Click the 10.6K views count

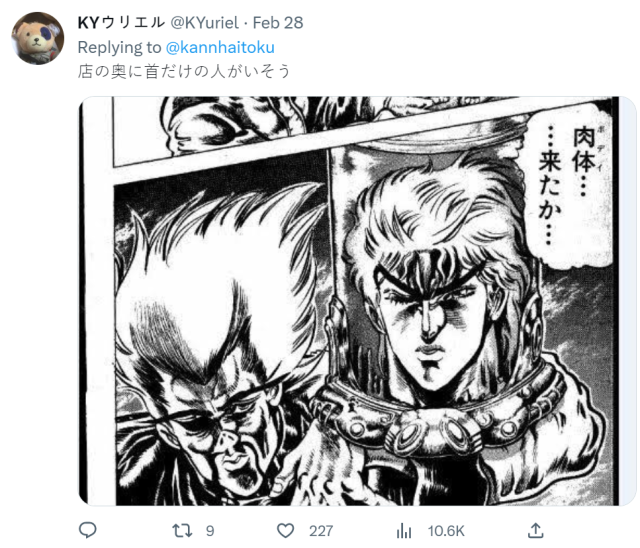[x=446, y=531]
